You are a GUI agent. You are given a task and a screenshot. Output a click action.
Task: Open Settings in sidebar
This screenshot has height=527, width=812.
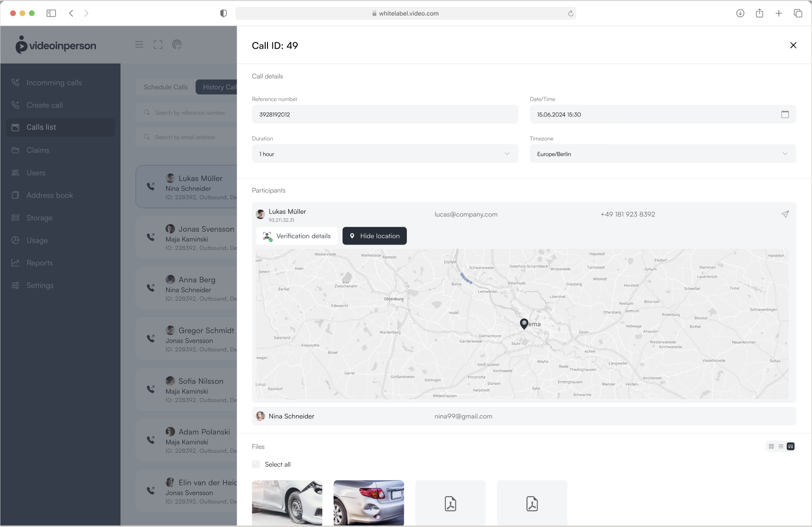click(x=60, y=285)
